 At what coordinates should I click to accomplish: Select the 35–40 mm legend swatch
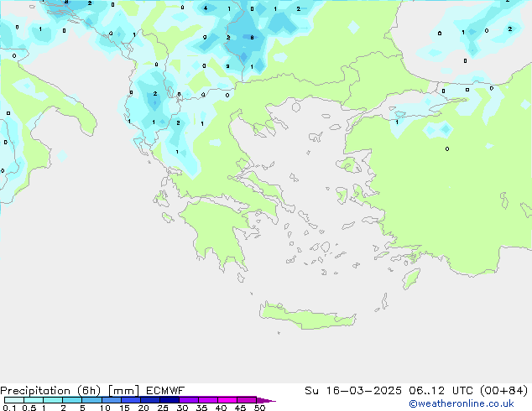(208, 400)
